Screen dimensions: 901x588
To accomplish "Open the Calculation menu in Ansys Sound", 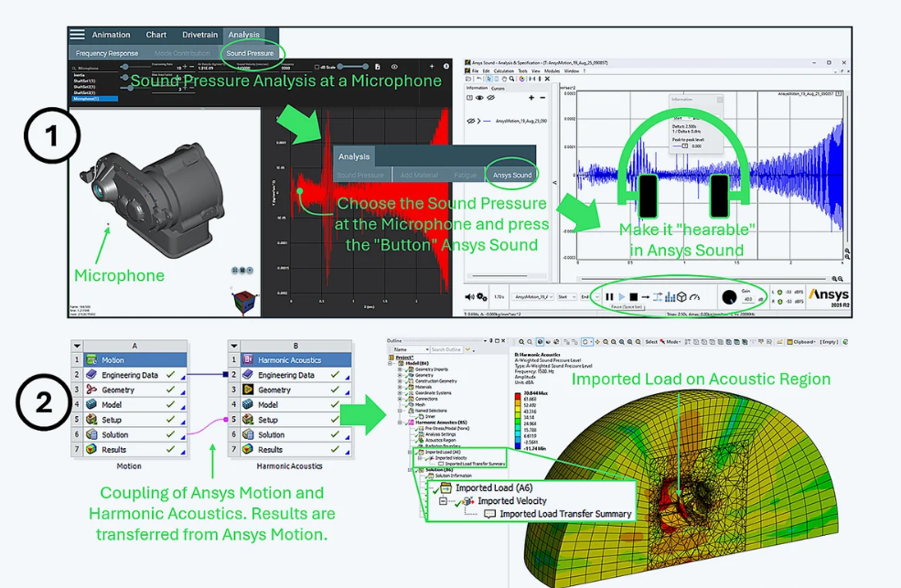I will tap(504, 71).
